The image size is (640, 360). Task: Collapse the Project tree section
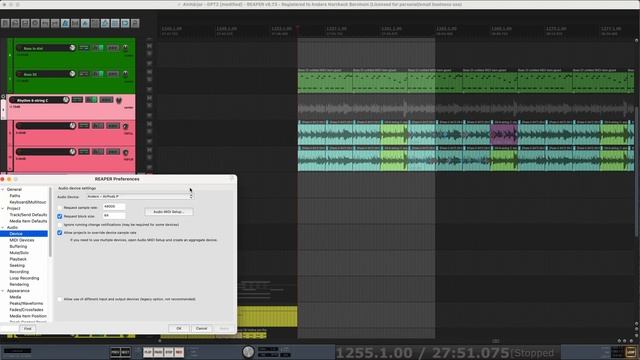pyautogui.click(x=3, y=209)
